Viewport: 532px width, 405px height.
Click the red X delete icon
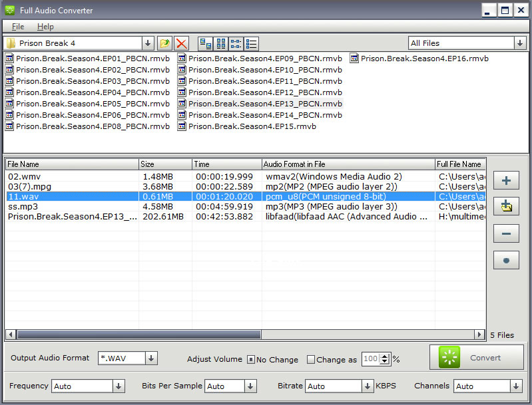pyautogui.click(x=182, y=43)
